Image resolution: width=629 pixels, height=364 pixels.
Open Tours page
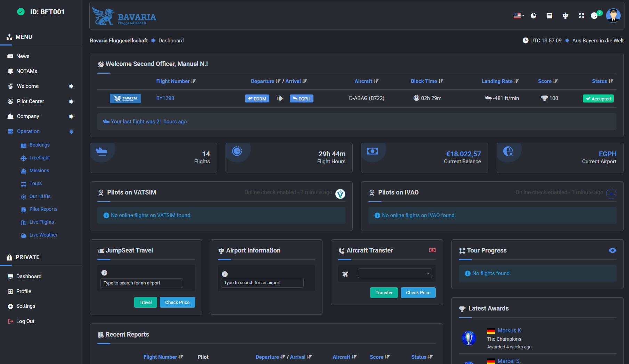pyautogui.click(x=35, y=183)
